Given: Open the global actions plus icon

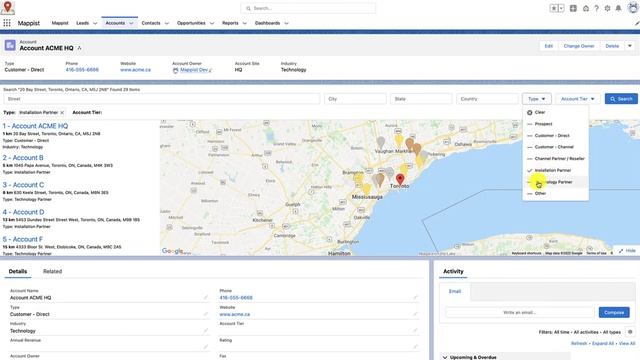Looking at the screenshot, I should point(573,8).
